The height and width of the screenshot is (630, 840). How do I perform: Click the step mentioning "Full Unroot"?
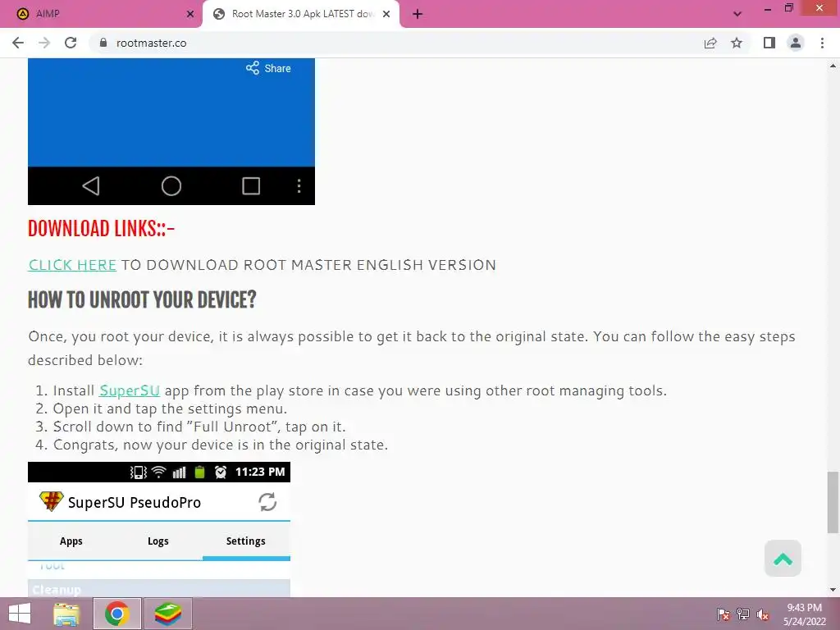pyautogui.click(x=199, y=427)
